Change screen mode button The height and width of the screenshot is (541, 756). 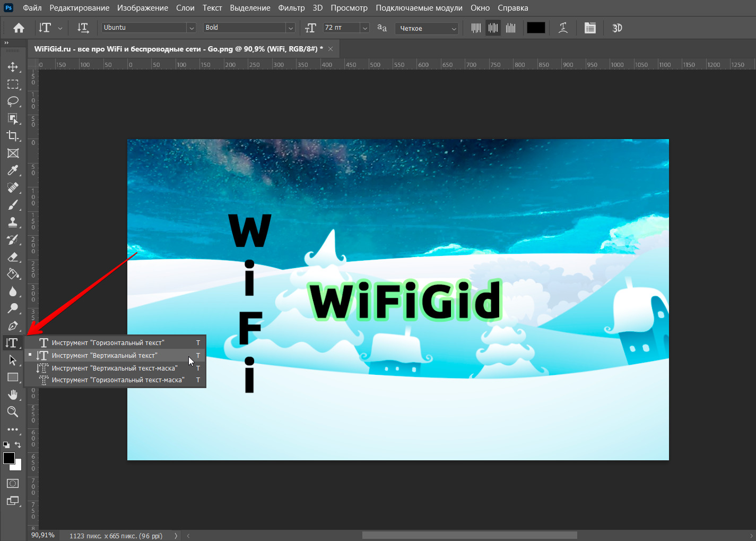[x=13, y=501]
